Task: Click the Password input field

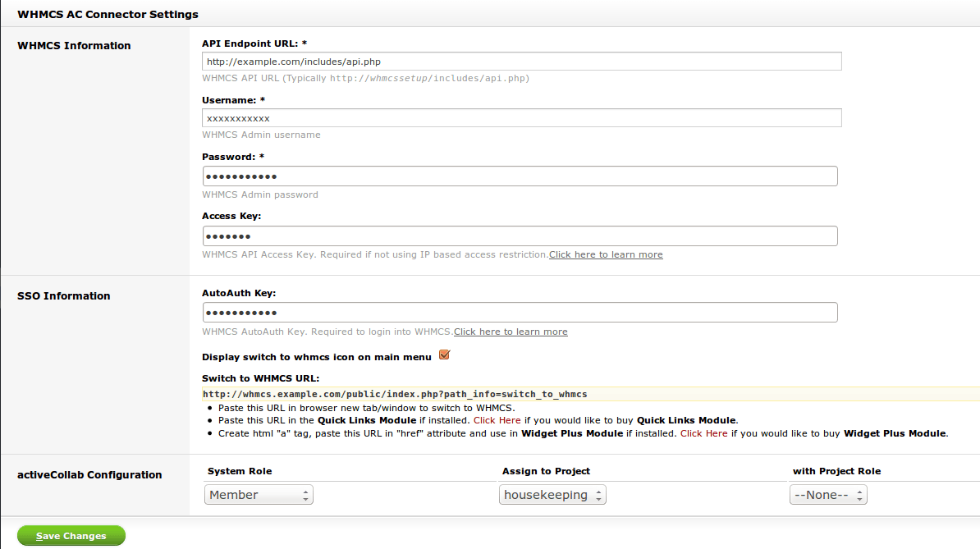Action: 520,176
